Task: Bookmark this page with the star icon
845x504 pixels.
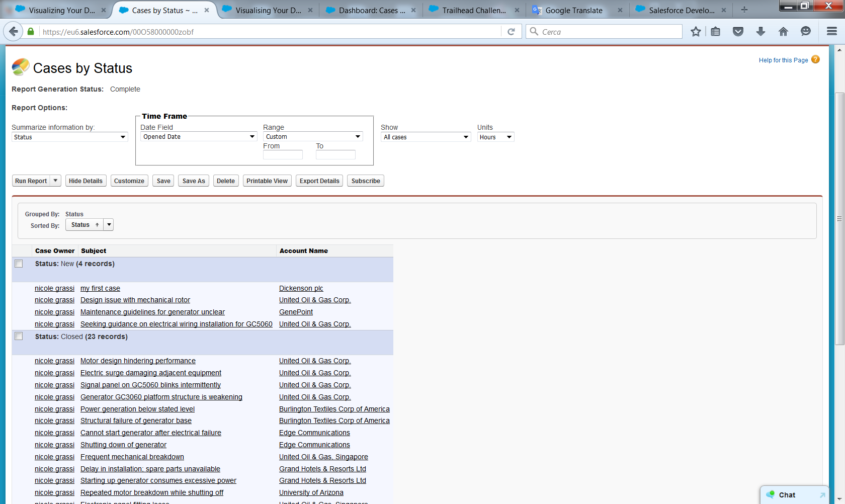Action: click(x=696, y=32)
